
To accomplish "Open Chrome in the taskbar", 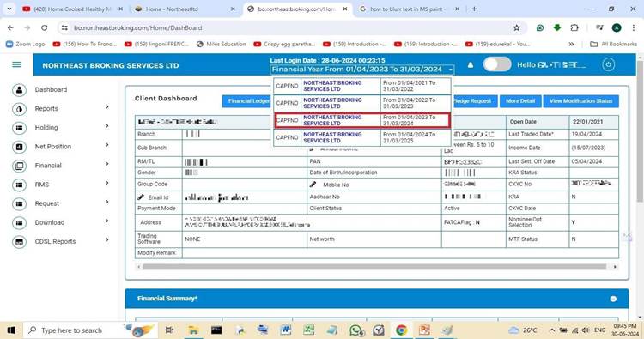I will pyautogui.click(x=401, y=330).
